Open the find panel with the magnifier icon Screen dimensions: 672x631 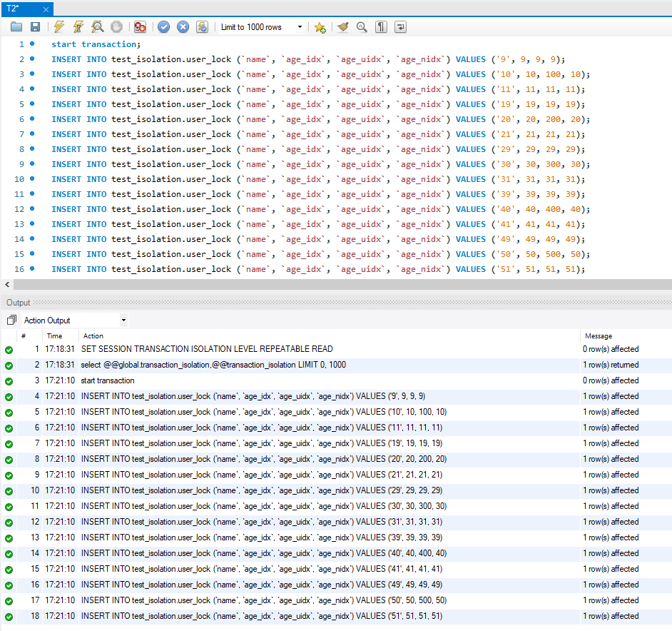point(362,27)
